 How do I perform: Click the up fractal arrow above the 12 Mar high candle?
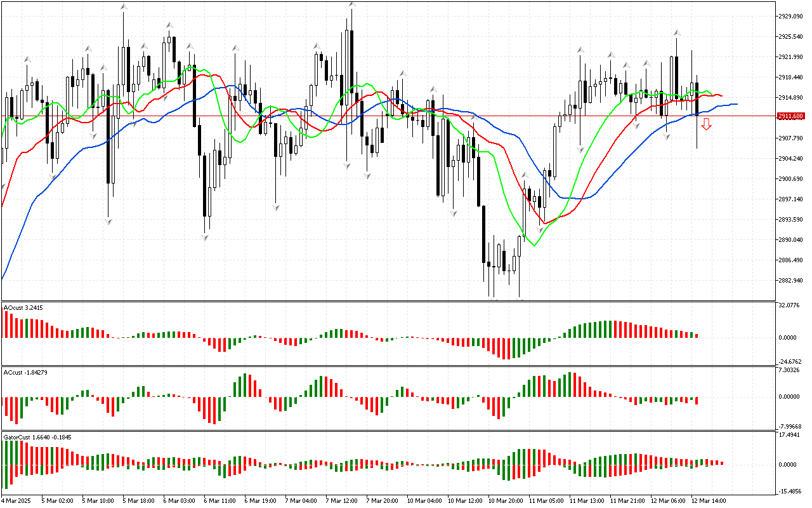coord(677,32)
